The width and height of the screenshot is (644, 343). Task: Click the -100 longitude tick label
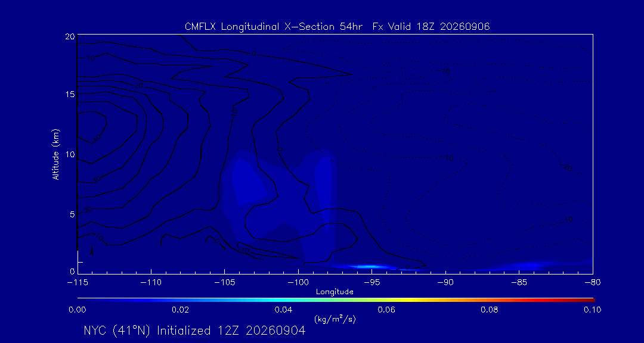[x=298, y=283]
